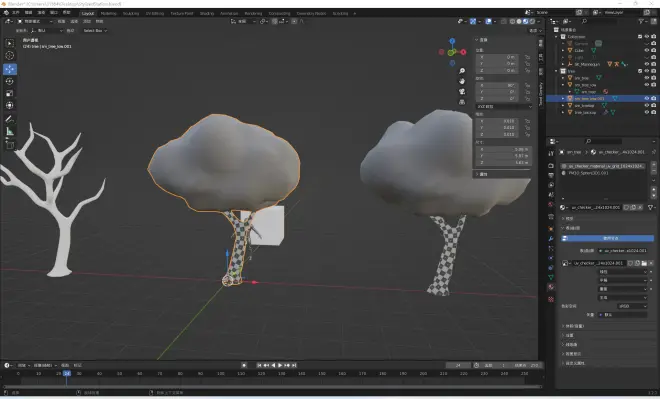Screen dimensions: 660x399
Task: Open the File menu in top bar
Action: 16,13
